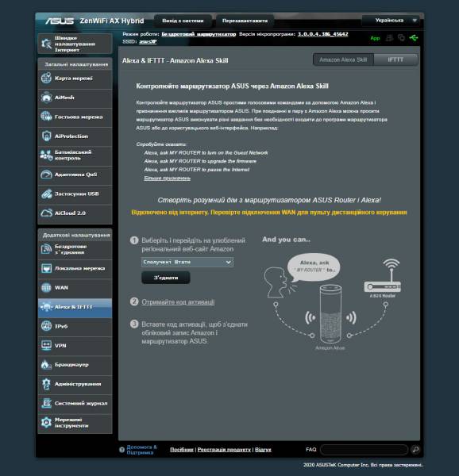This screenshot has height=476, width=459.
Task: Open Adaptive QoS gauge icon
Action: pyautogui.click(x=46, y=175)
